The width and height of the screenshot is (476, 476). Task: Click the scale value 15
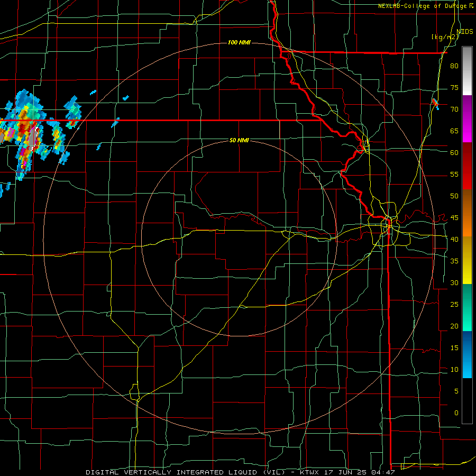pos(454,348)
